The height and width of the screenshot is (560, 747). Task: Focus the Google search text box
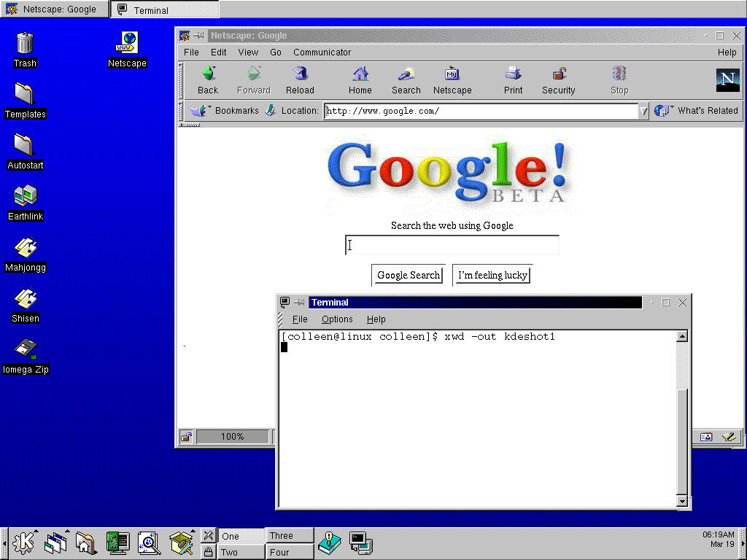452,245
